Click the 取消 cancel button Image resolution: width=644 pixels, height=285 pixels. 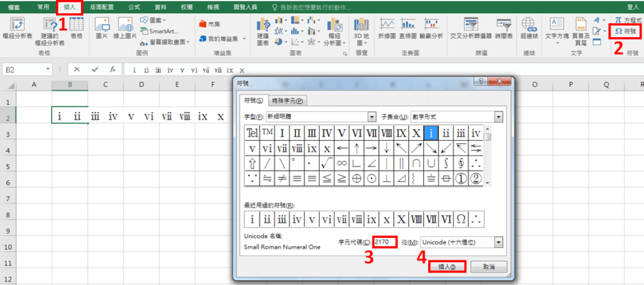point(489,267)
